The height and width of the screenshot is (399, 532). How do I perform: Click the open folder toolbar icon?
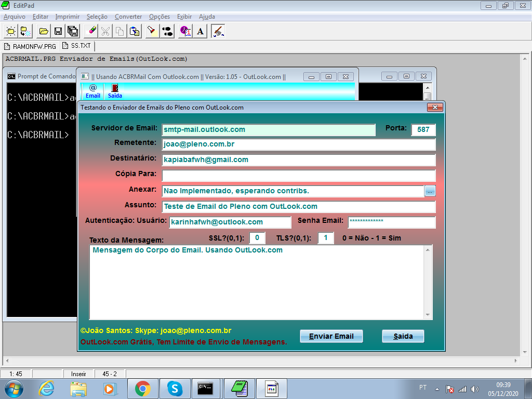coord(44,31)
